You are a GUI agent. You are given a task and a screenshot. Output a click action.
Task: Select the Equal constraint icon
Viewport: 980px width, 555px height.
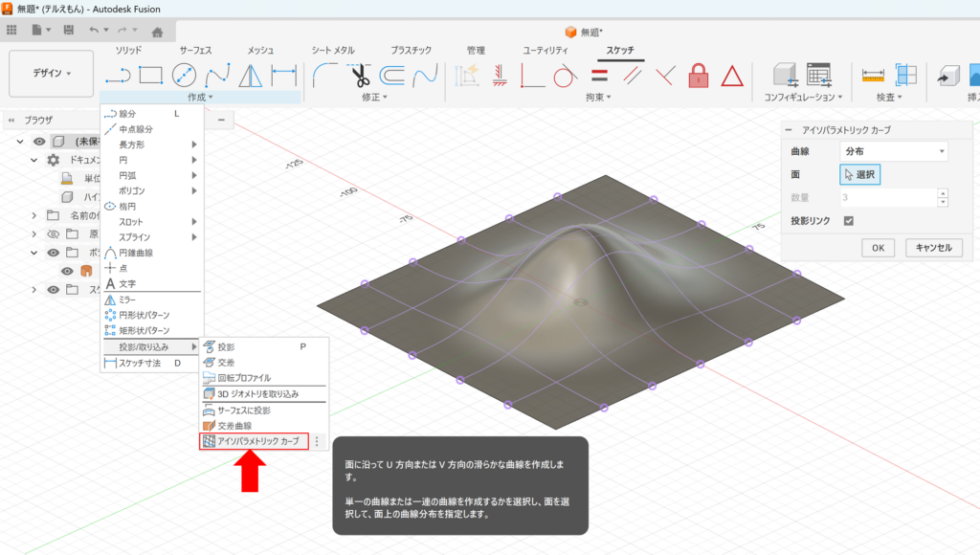(599, 75)
